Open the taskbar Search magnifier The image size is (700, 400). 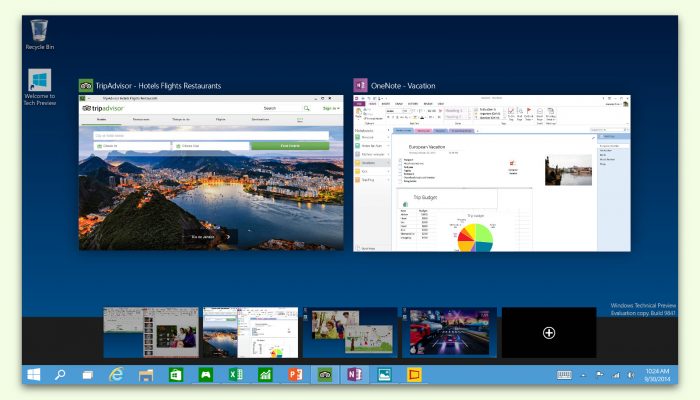(60, 375)
